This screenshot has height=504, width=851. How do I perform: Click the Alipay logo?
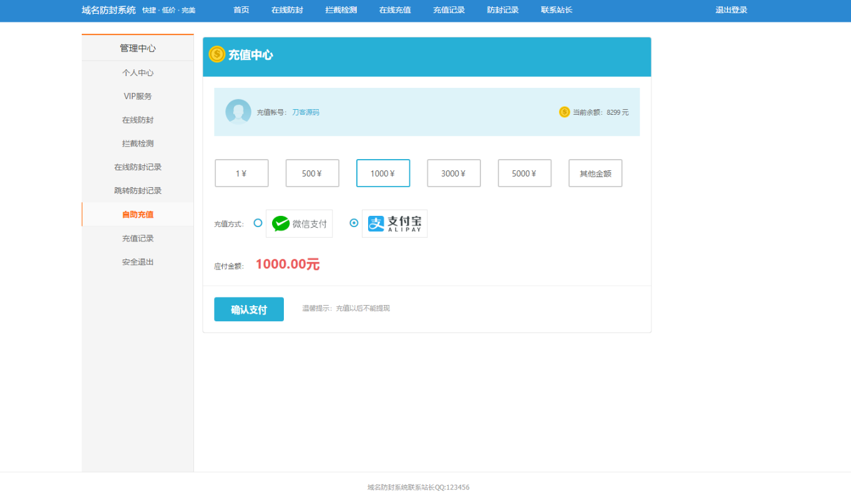point(394,223)
